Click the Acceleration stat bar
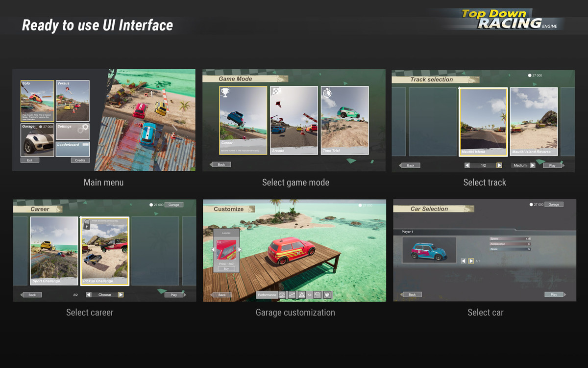 pyautogui.click(x=510, y=244)
